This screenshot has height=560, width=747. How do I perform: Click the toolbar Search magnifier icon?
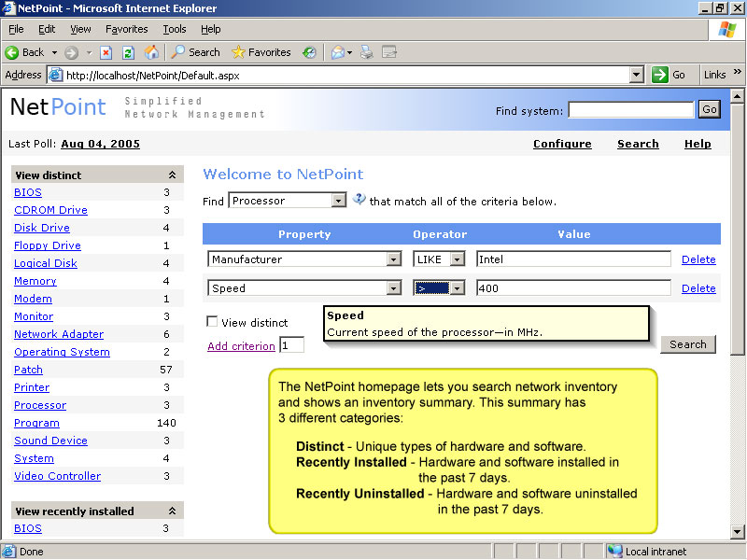coord(178,52)
